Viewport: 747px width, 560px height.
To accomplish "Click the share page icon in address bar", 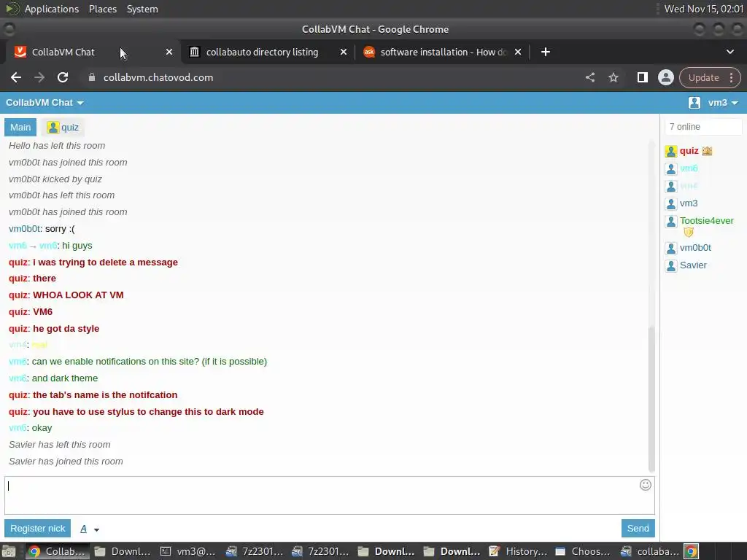I will (589, 77).
